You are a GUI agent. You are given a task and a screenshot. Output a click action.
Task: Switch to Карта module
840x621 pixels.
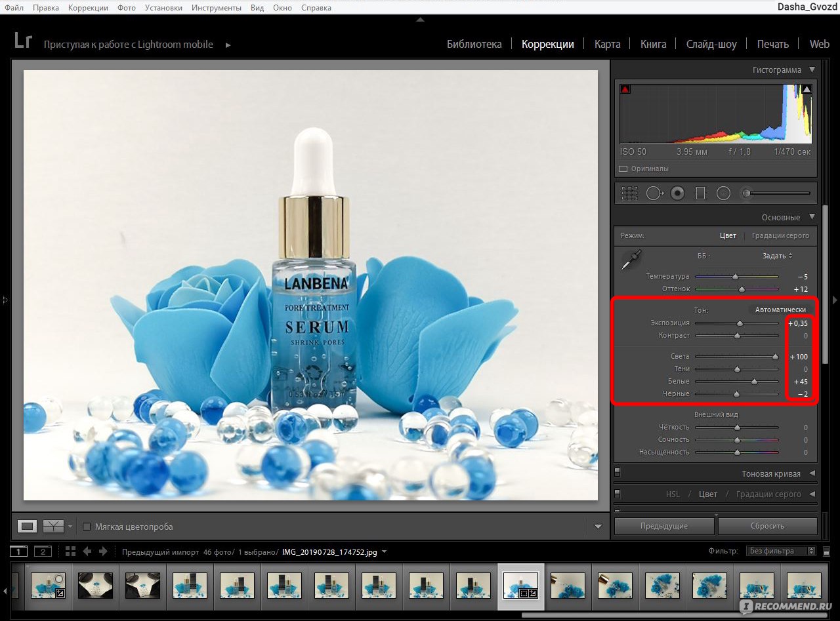click(608, 44)
